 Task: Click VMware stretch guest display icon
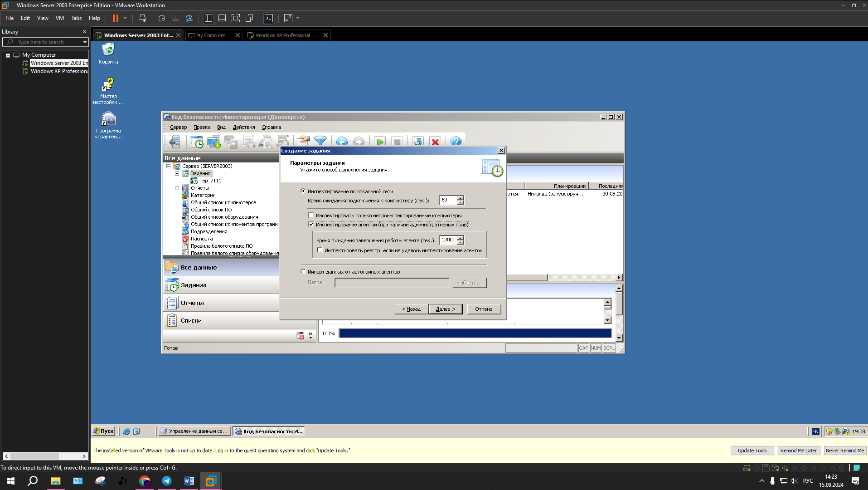point(288,18)
